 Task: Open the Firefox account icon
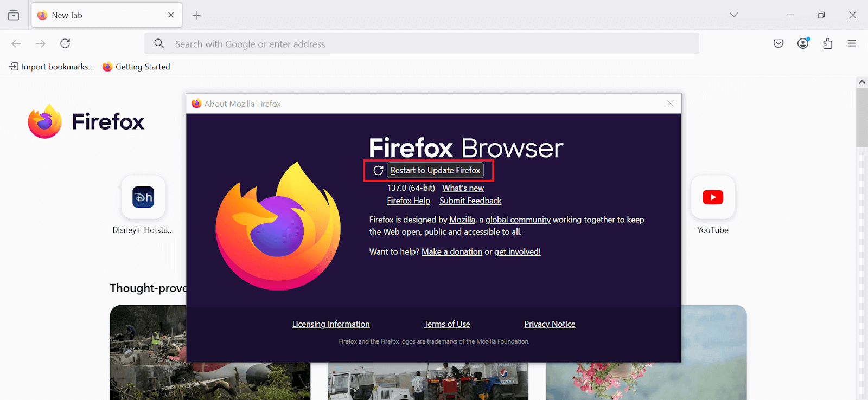pos(803,43)
